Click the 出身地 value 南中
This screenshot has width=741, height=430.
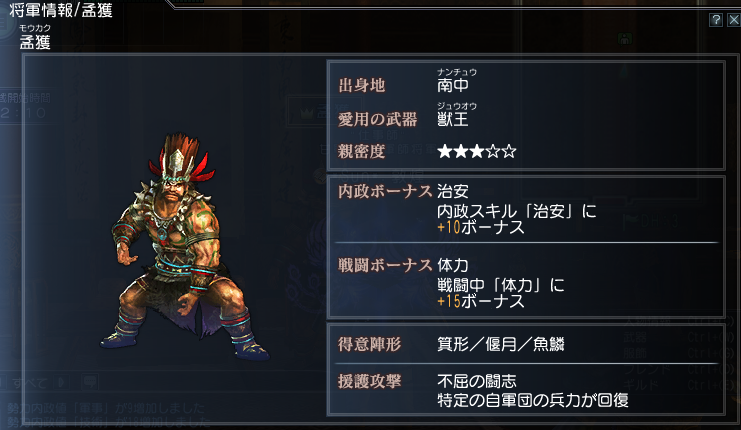[x=453, y=85]
